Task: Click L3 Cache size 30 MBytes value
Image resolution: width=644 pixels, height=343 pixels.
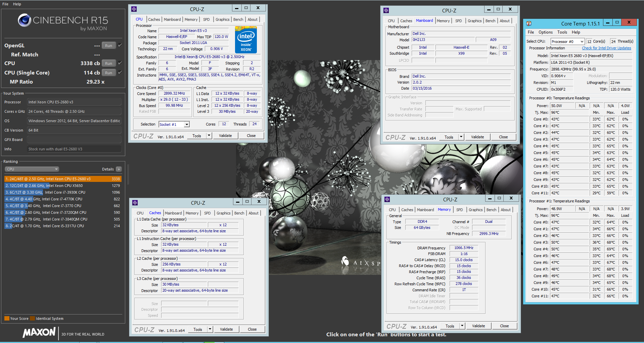Action: click(184, 284)
